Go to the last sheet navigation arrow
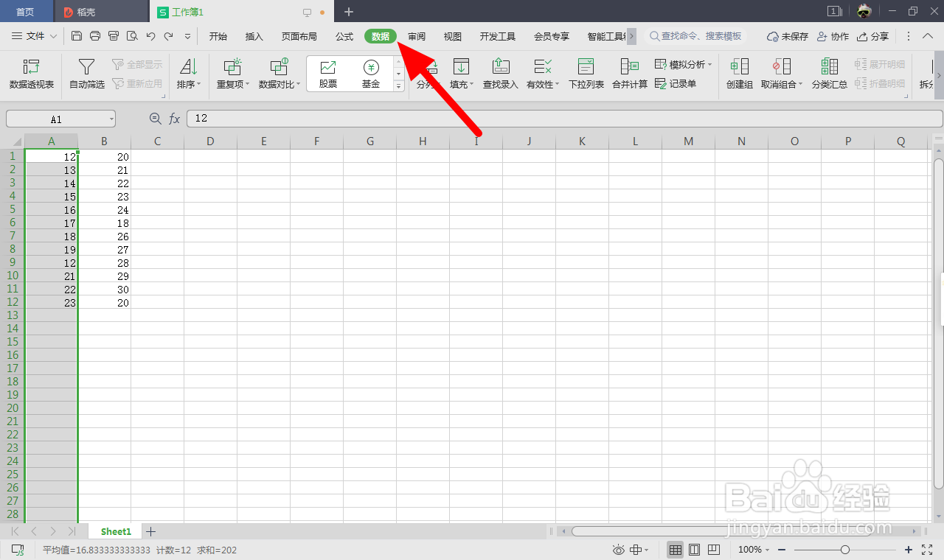 pos(72,531)
